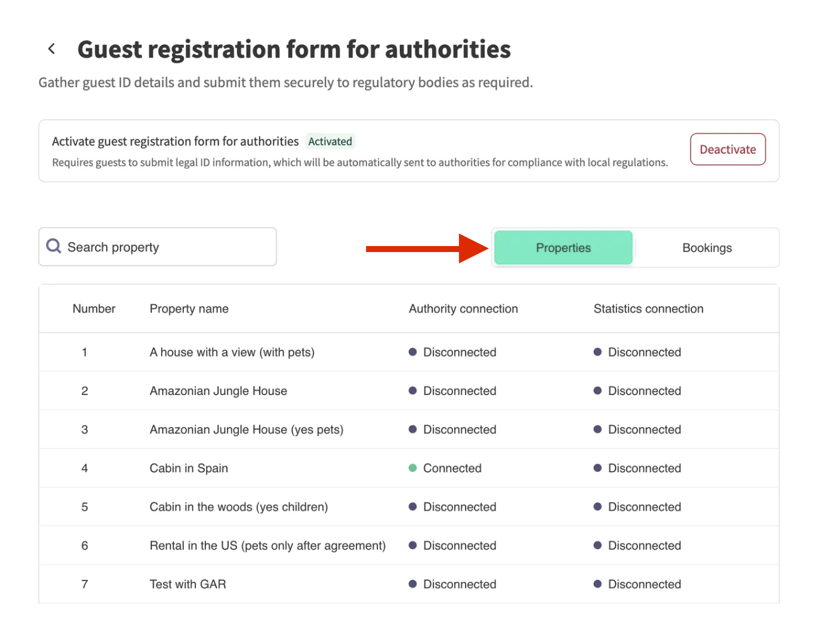
Task: Click Amazonian Jungle House (yes pets) row
Action: pyautogui.click(x=246, y=430)
